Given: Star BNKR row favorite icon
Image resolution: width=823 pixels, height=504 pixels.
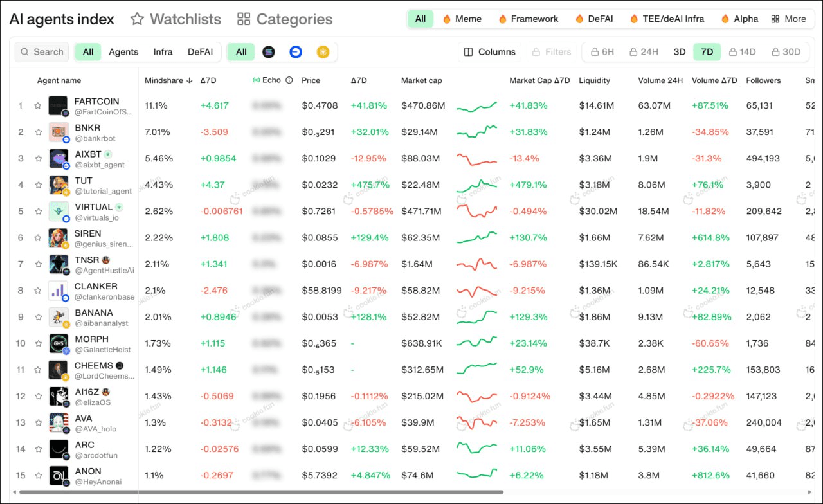Looking at the screenshot, I should pos(38,132).
